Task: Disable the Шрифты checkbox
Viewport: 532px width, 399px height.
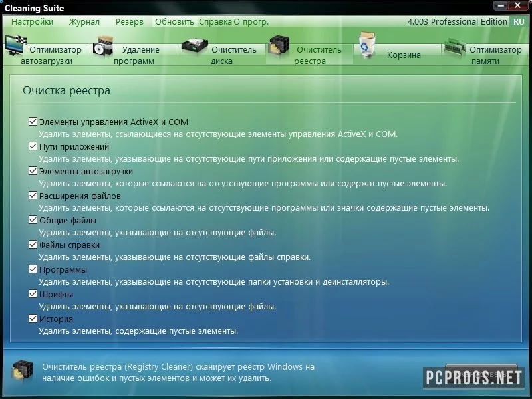Action: [33, 294]
